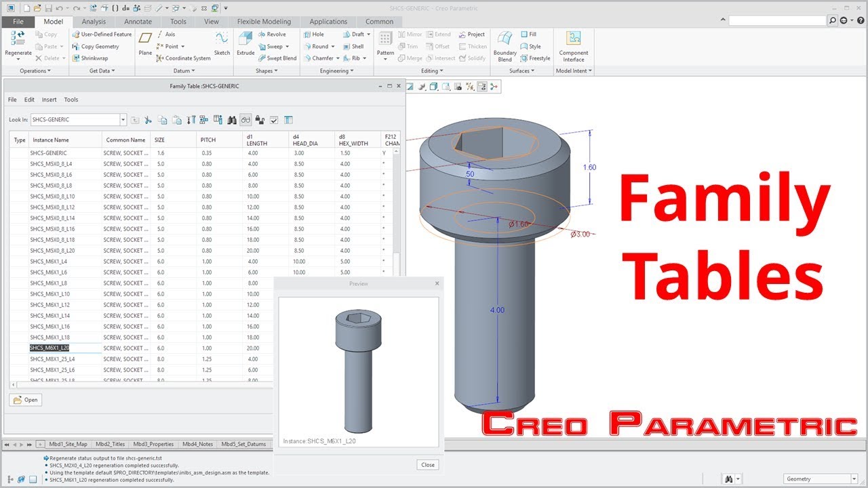Image resolution: width=868 pixels, height=488 pixels.
Task: Select the SHCS_M8X1_25_L4 instance name
Action: pos(52,359)
